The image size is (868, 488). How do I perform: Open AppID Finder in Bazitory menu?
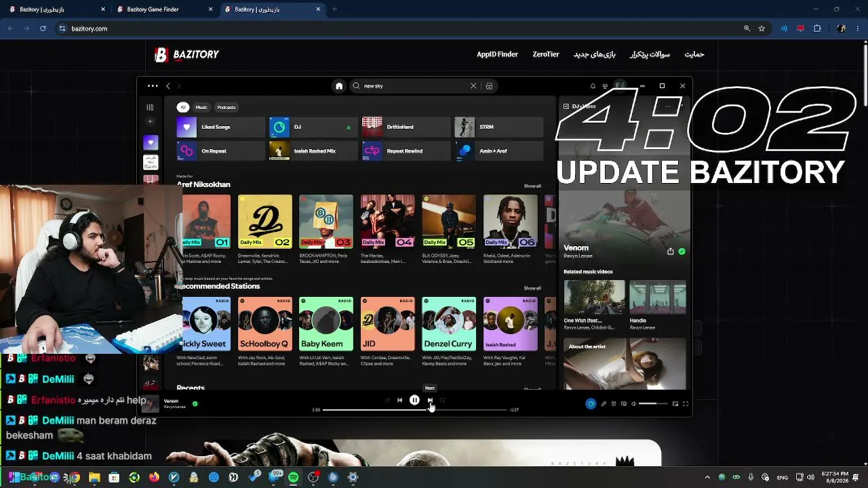tap(497, 54)
